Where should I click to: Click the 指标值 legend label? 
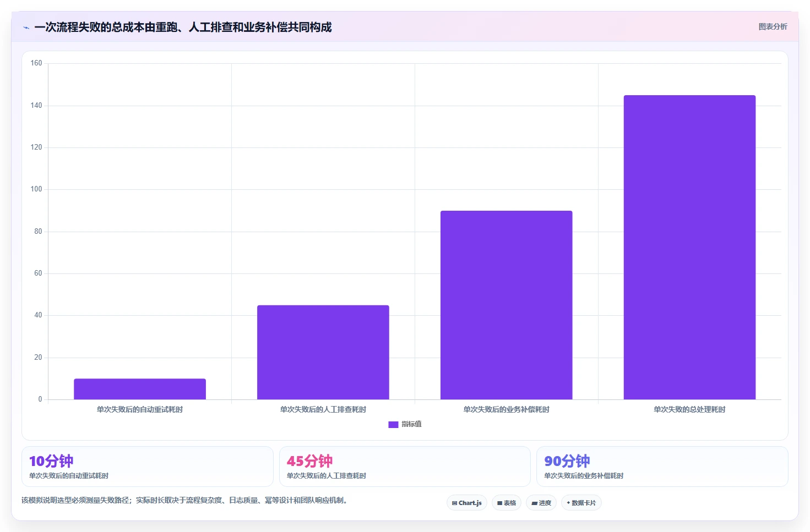coord(411,424)
